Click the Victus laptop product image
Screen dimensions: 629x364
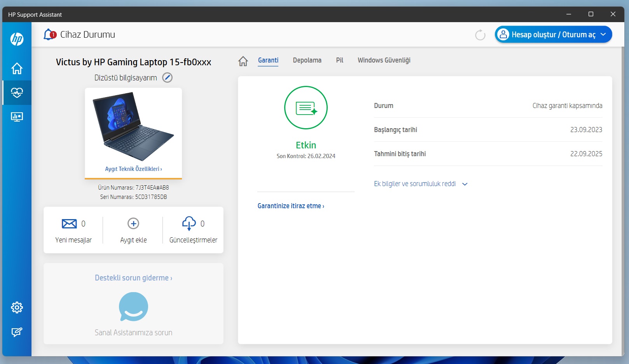[133, 126]
